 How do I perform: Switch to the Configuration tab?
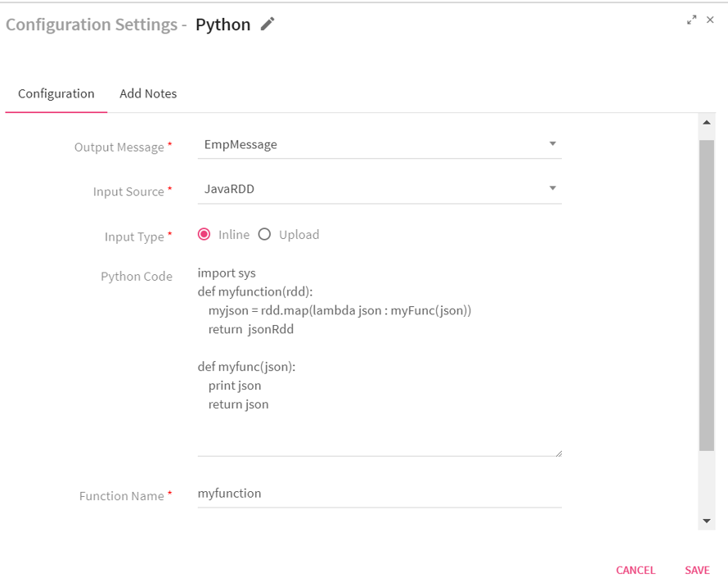click(x=56, y=94)
